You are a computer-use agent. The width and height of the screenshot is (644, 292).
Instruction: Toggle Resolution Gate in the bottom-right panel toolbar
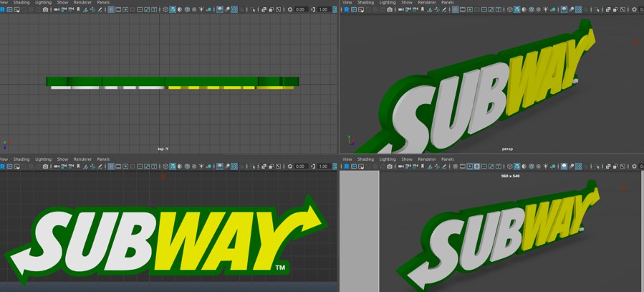coord(470,166)
